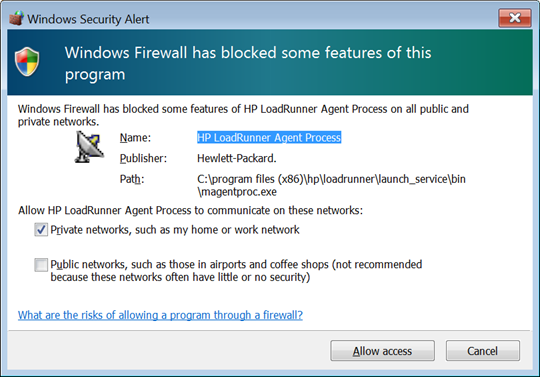Click the Windows Security Alert title text
Image resolution: width=540 pixels, height=377 pixels.
(88, 19)
